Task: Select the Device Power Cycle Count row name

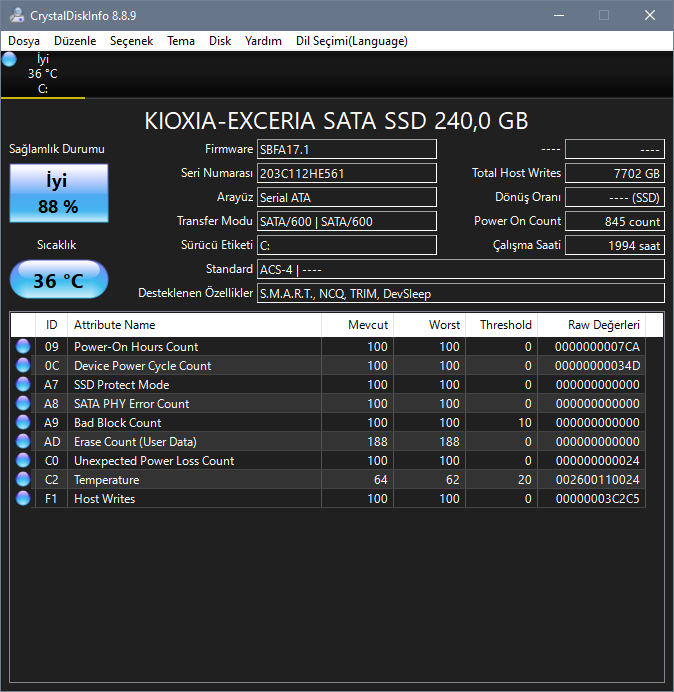Action: click(143, 366)
